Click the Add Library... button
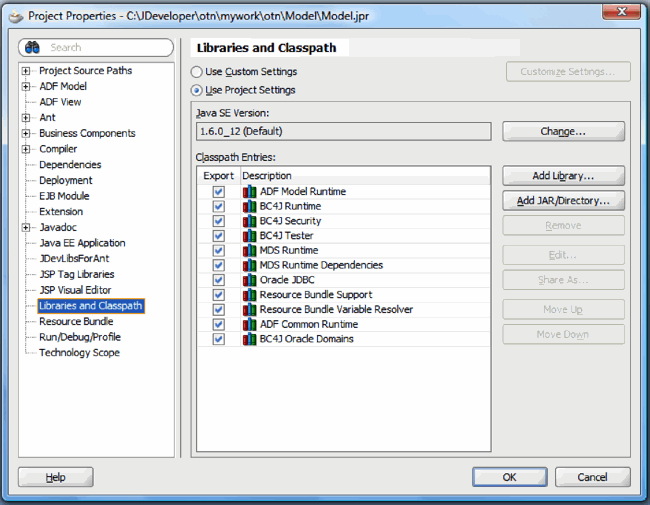Screen dimensions: 650x505 pyautogui.click(x=563, y=176)
